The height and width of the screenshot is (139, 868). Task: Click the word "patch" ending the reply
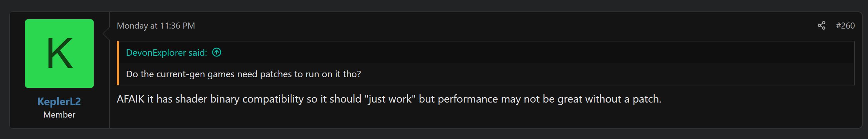(x=647, y=99)
